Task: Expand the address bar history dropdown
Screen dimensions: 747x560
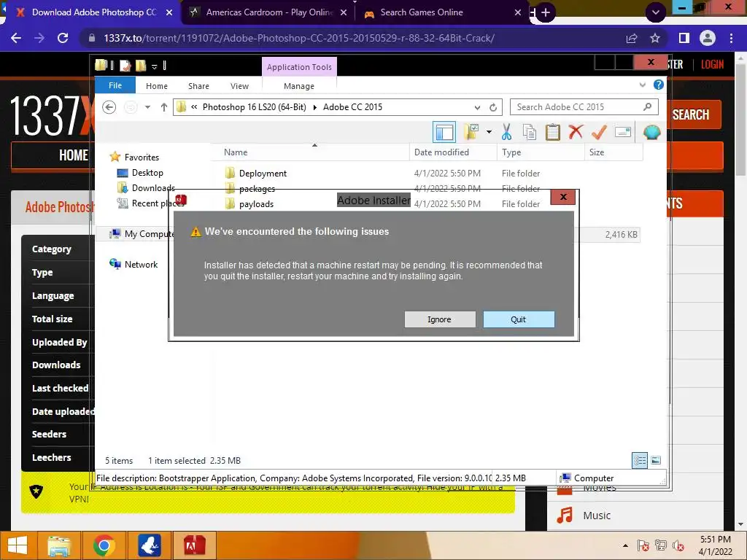Action: [477, 107]
